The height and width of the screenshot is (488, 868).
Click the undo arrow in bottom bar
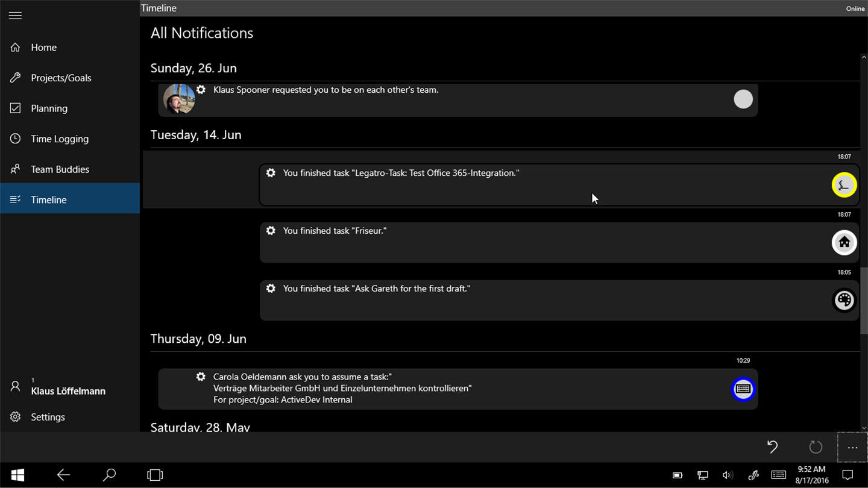[x=772, y=447]
